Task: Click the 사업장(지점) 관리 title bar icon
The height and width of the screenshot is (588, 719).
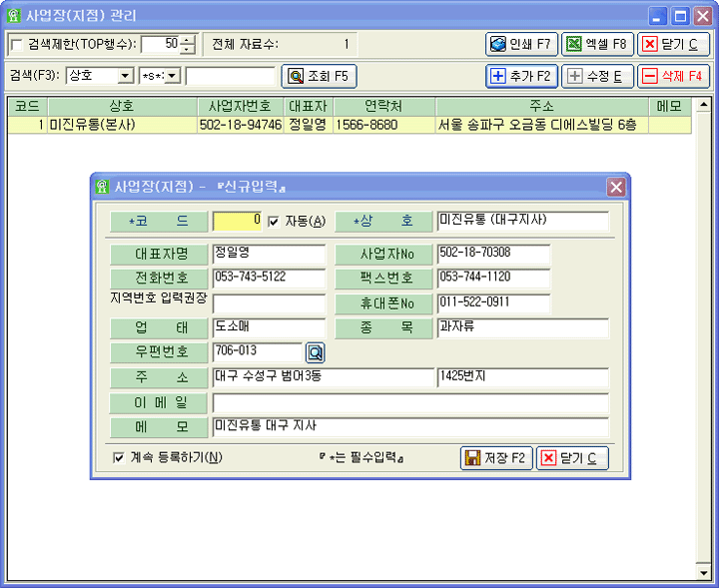Action: 14,16
